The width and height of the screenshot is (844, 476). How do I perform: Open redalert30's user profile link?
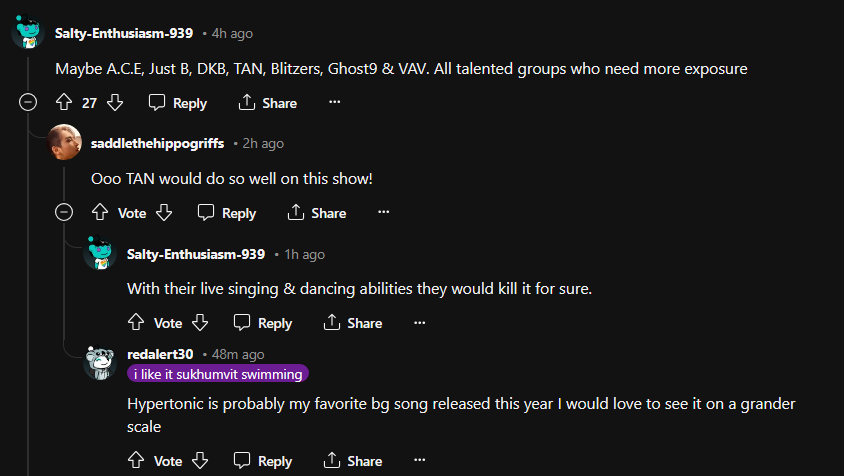[x=160, y=354]
